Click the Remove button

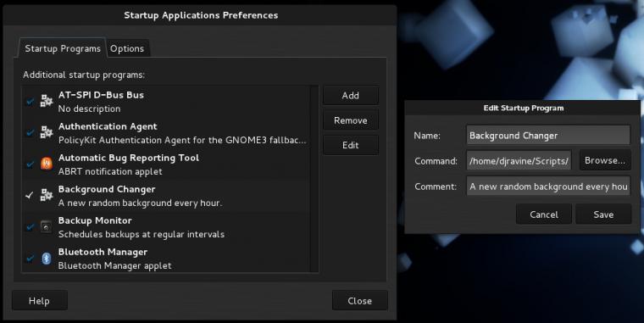click(x=350, y=120)
